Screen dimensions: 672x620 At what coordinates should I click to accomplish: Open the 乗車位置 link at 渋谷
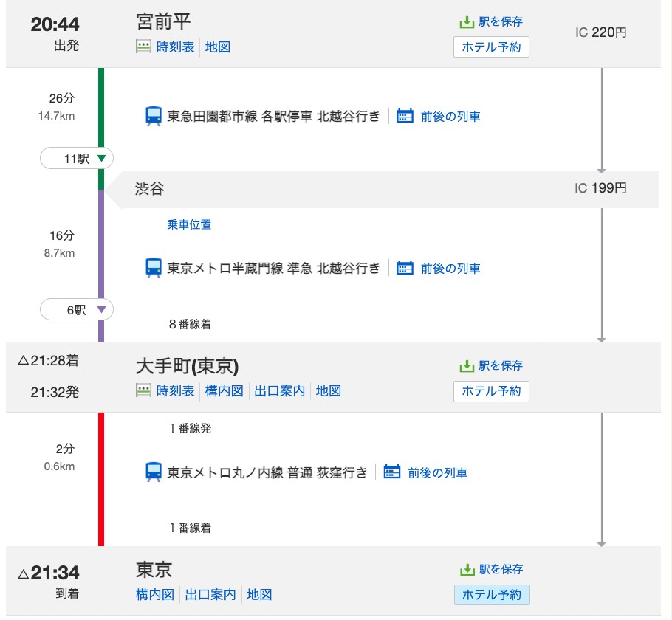click(189, 224)
